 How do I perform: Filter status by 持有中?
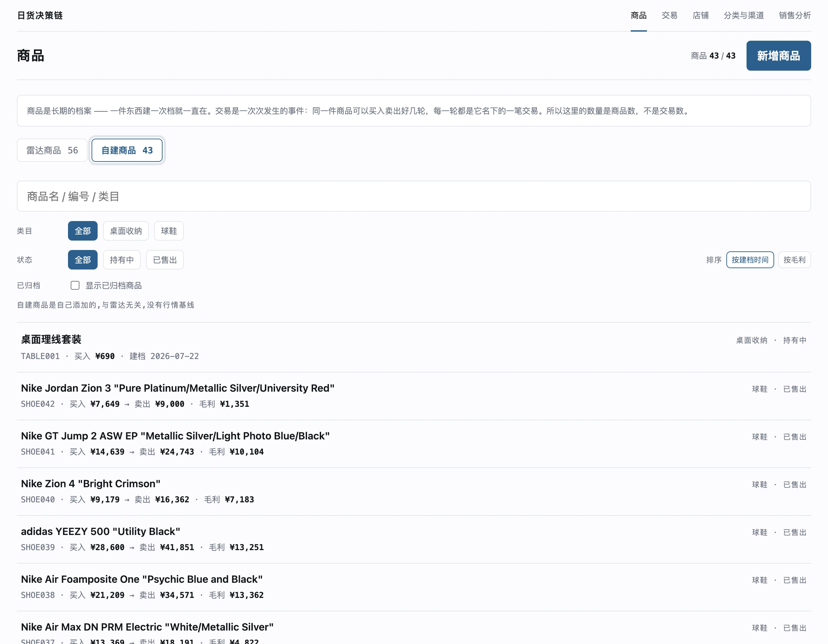coord(122,260)
